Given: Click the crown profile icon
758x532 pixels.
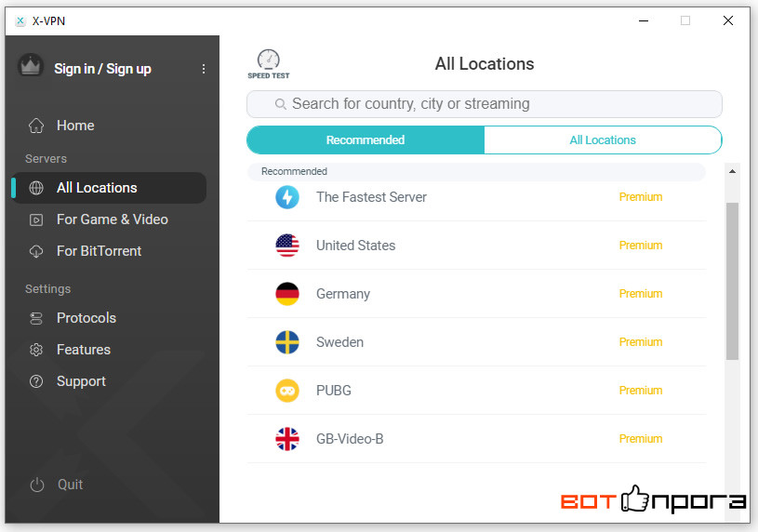Looking at the screenshot, I should 31,66.
